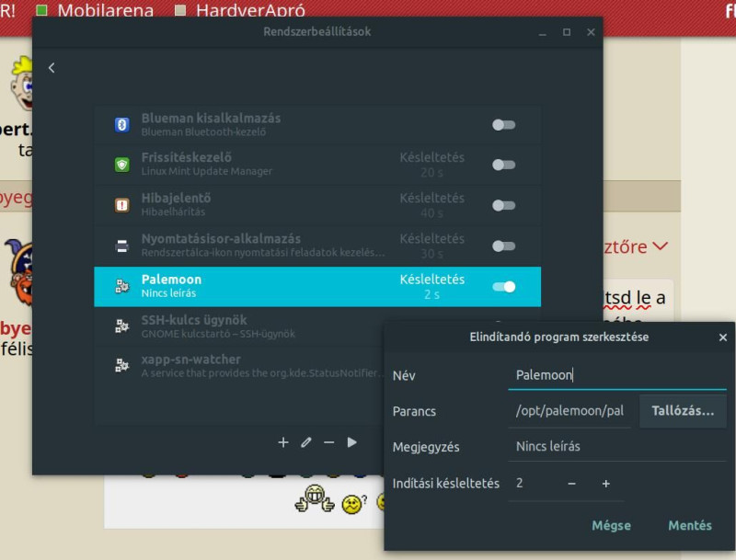Select the xapp-sn-watcher row
736x560 pixels.
click(x=239, y=366)
